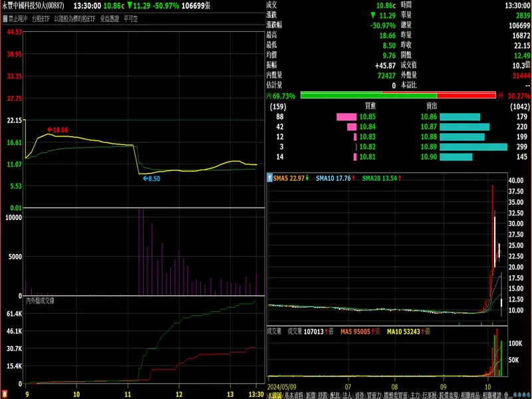Click the 昨收 value 22.15 in quote panel
Viewport: 532px width, 399px height.
click(x=522, y=45)
